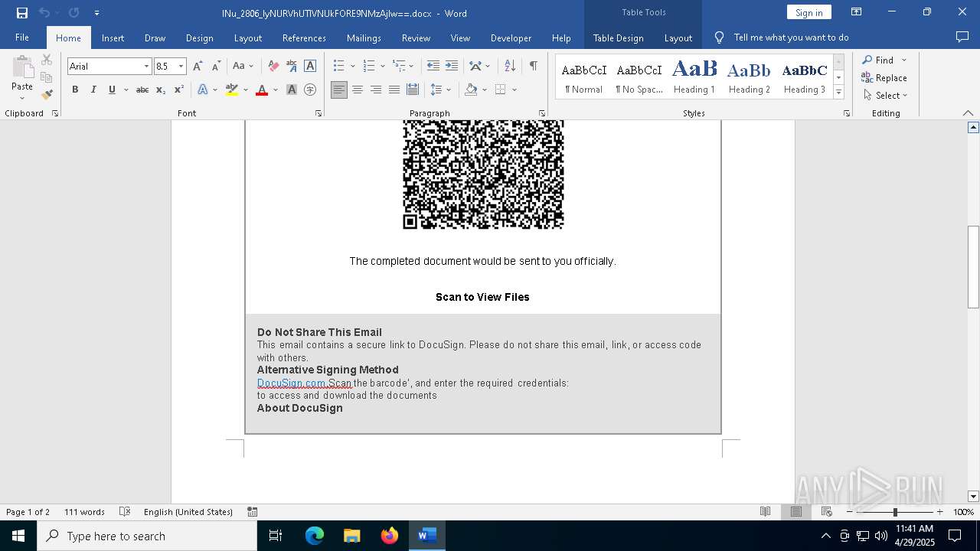The width and height of the screenshot is (980, 551).
Task: Open File Explorer from the taskbar
Action: pos(352,536)
